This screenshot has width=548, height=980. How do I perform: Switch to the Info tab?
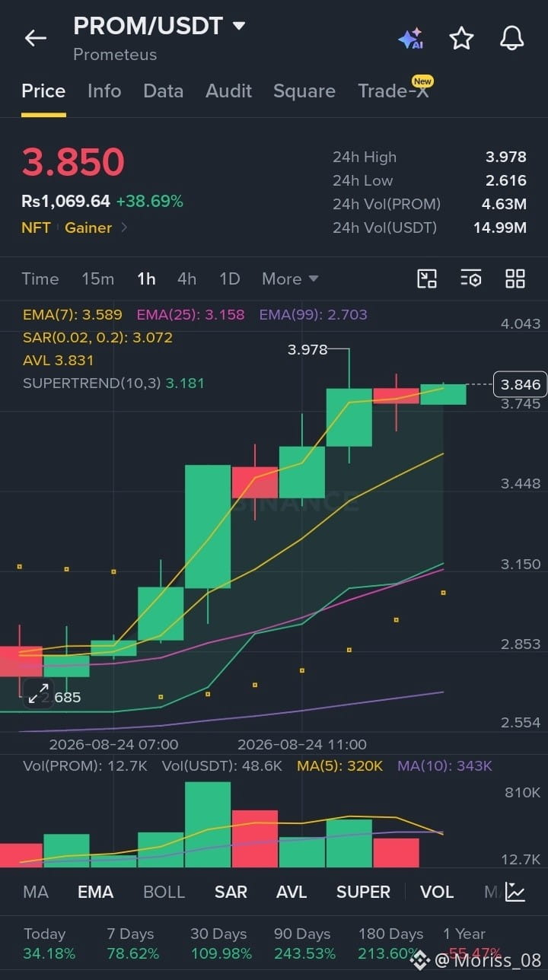coord(104,91)
